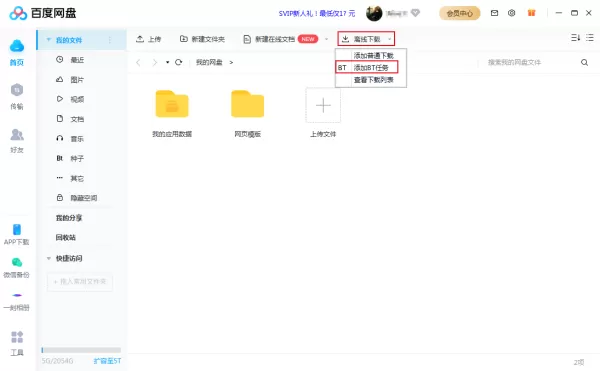
Task: Open the gift box icon
Action: pyautogui.click(x=531, y=13)
